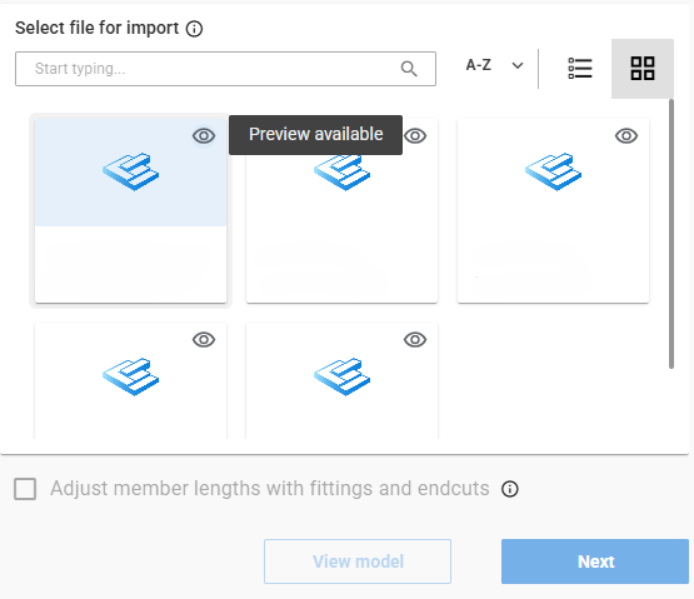This screenshot has height=599, width=694.
Task: Click model icon in bottom-left file card
Action: point(131,375)
